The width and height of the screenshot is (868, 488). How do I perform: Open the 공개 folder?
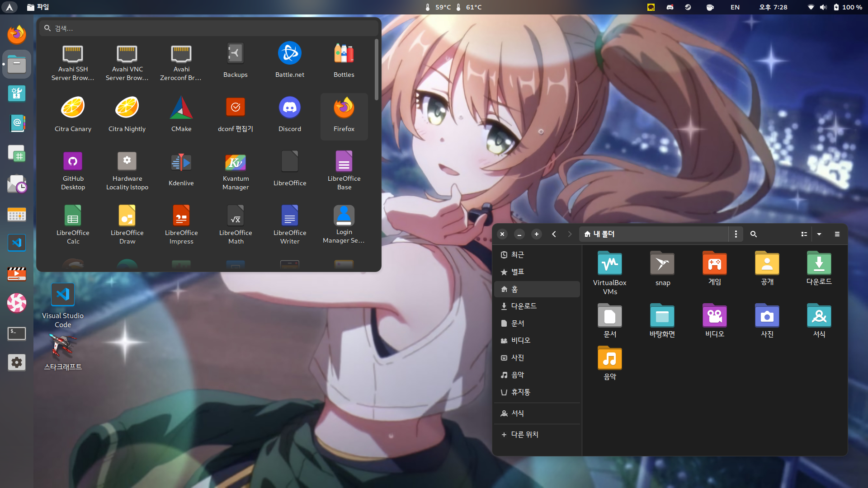coord(767,269)
